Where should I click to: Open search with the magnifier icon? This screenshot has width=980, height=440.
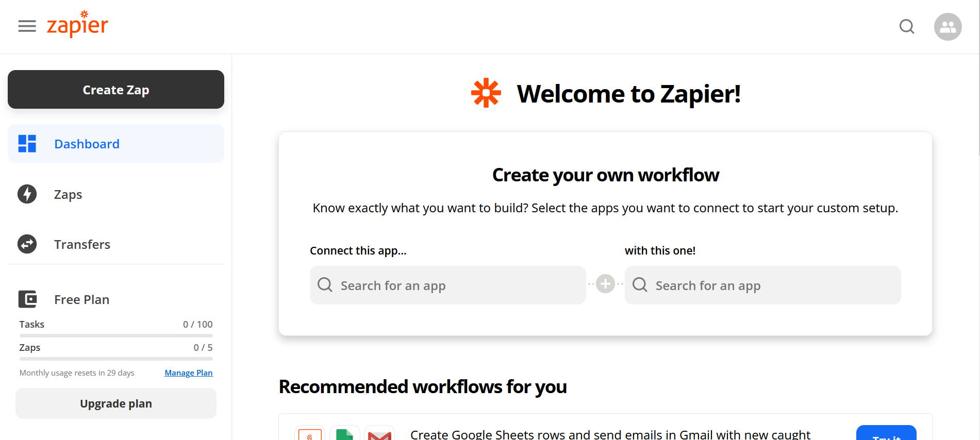907,26
